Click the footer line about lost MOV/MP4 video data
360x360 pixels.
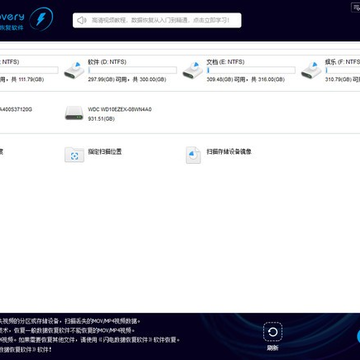click(70, 322)
